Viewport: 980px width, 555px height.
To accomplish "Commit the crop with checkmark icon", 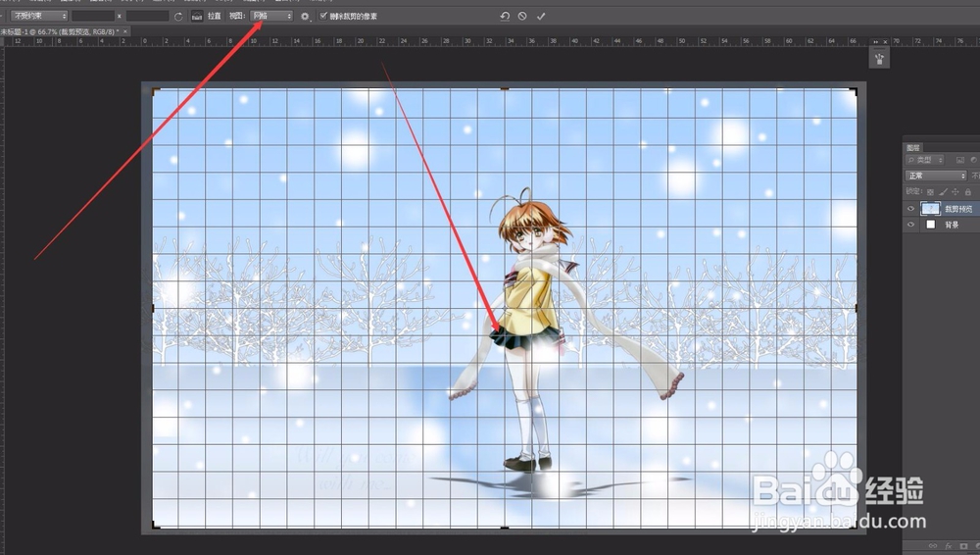I will (x=541, y=17).
